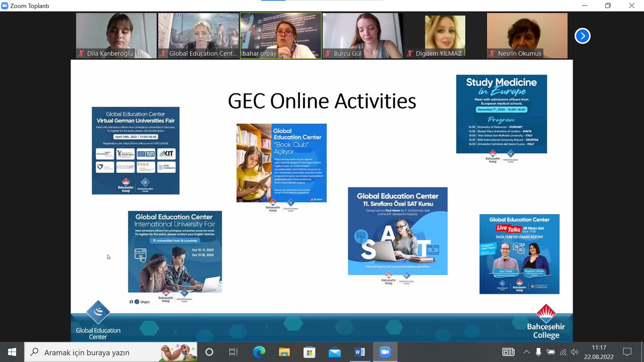The width and height of the screenshot is (644, 362).
Task: Select Burcu Gül's video thumbnail
Action: 363,35
